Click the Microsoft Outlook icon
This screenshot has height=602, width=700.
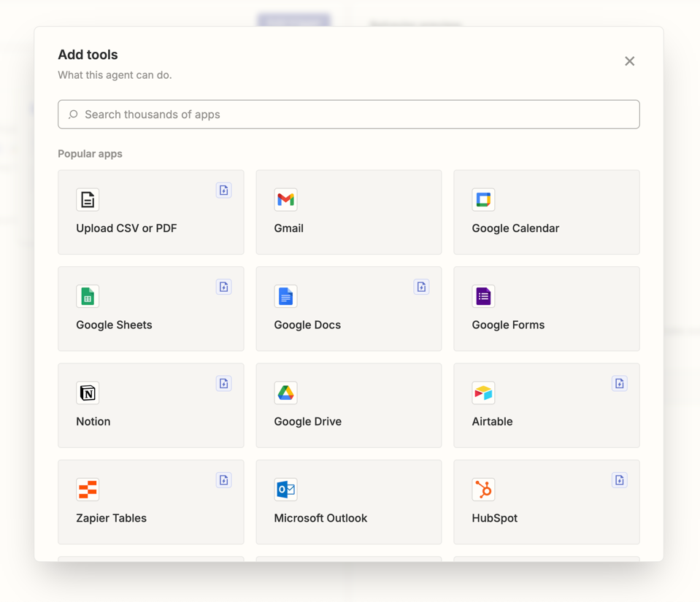tap(285, 490)
